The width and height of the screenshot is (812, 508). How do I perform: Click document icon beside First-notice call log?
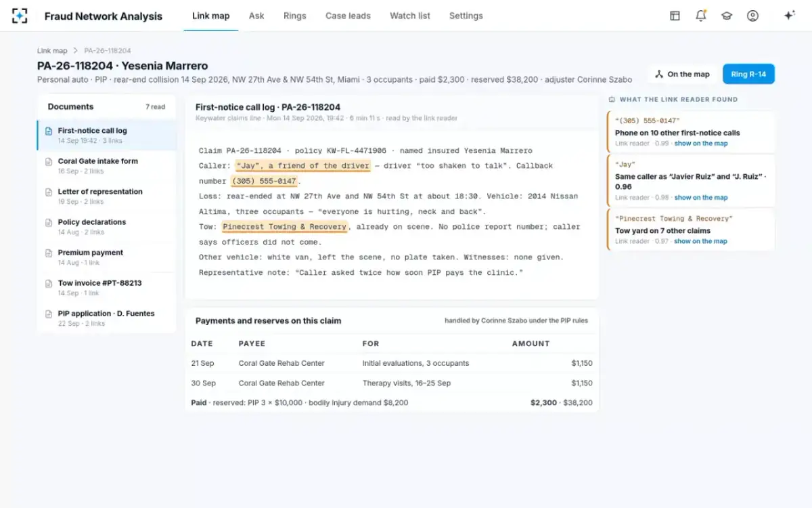click(x=49, y=131)
